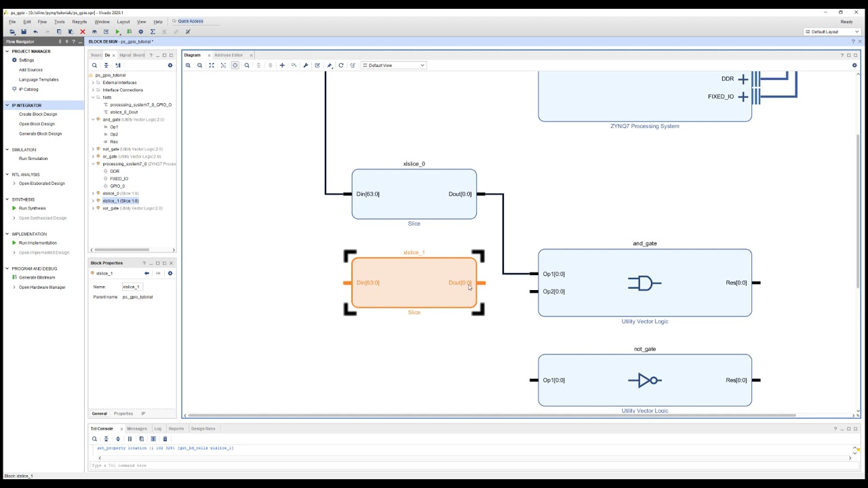The height and width of the screenshot is (488, 868).
Task: Go back in Block Properties with left arrow
Action: [146, 273]
